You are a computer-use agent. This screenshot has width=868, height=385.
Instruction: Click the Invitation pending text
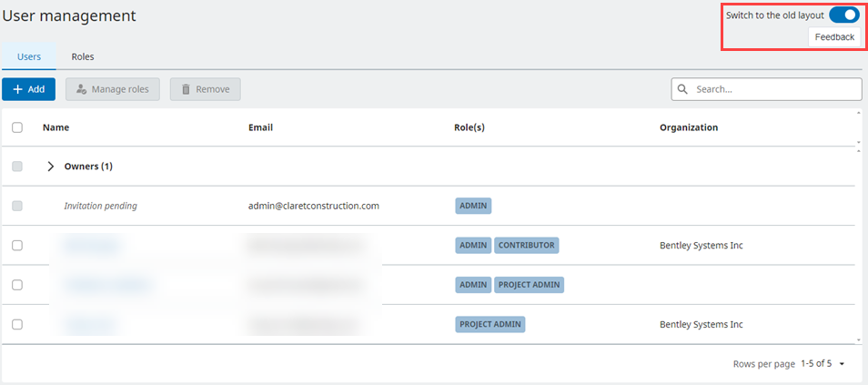pos(101,206)
